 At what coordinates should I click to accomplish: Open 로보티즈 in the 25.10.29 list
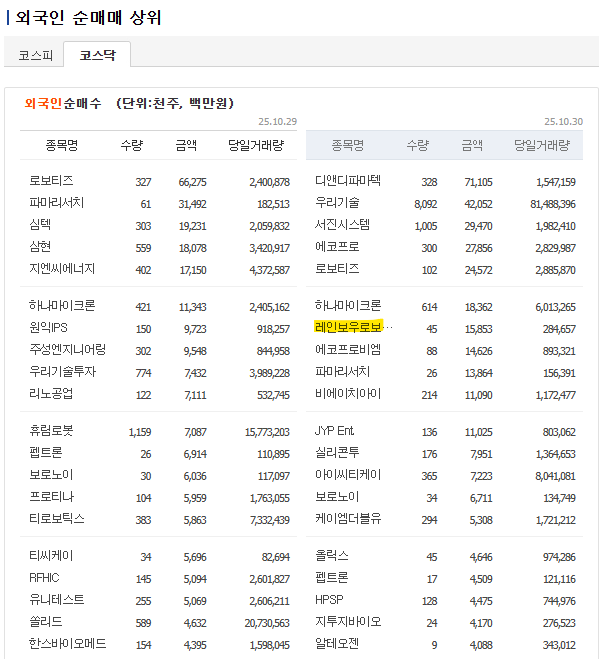51,181
